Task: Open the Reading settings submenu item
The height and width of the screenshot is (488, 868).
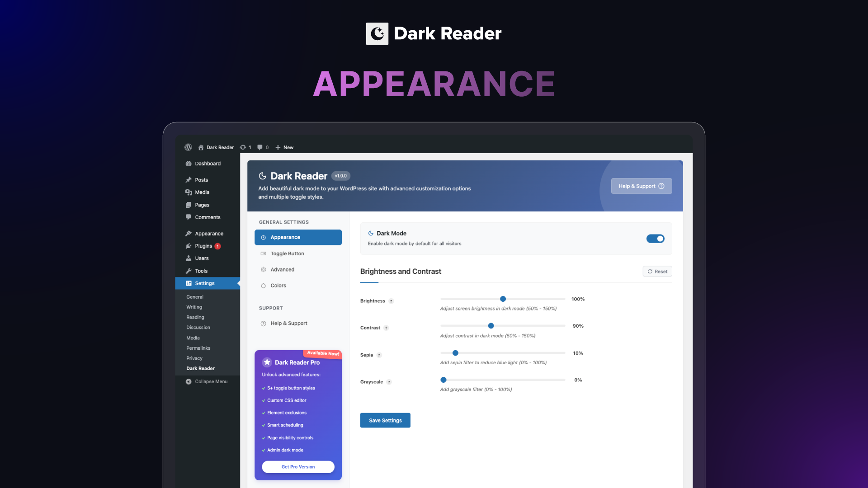Action: click(195, 317)
